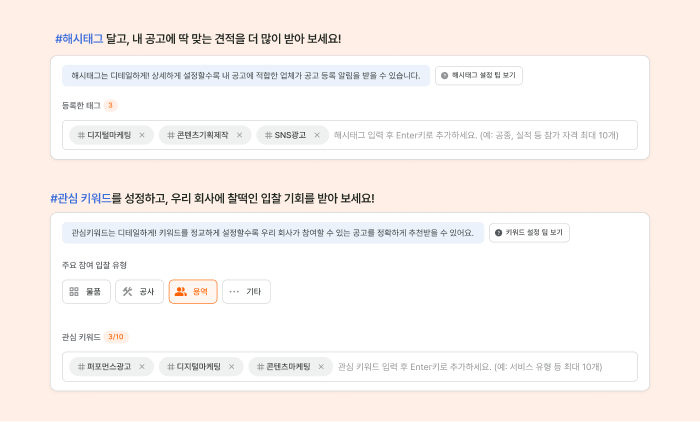Remove the 콘텐츠기획제작 hashtag tag
Viewport: 700px width, 422px height.
coord(239,135)
